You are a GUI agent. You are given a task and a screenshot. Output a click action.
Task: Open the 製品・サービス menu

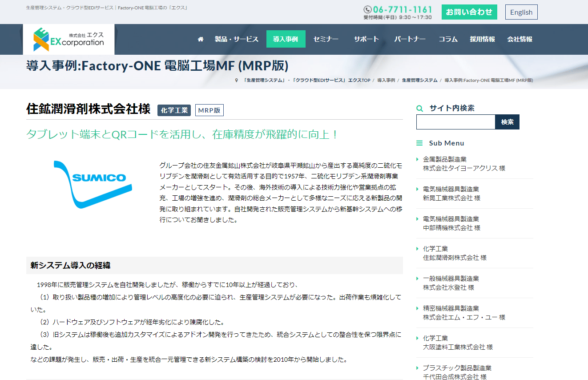click(x=237, y=39)
